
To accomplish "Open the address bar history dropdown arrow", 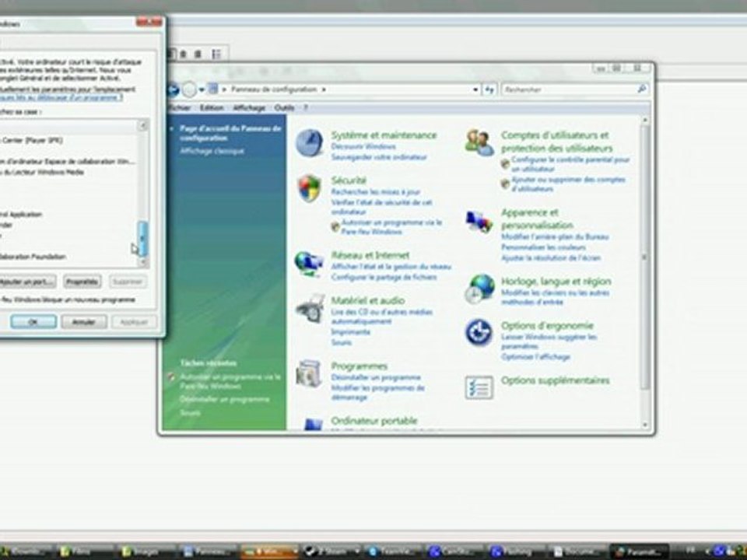I will coord(475,89).
